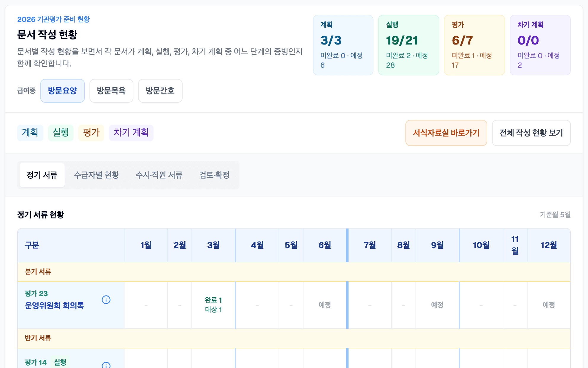This screenshot has width=588, height=368.
Task: Click the 11월 column header
Action: [x=515, y=245]
